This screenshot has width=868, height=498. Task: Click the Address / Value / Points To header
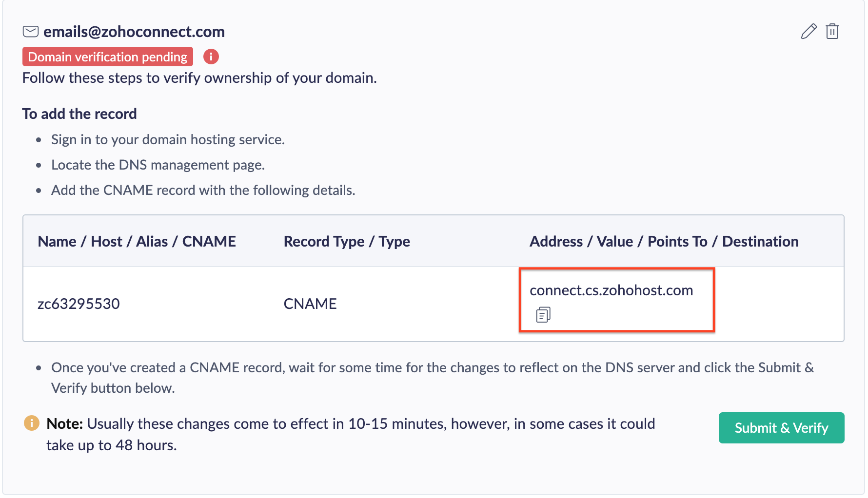[x=664, y=242]
